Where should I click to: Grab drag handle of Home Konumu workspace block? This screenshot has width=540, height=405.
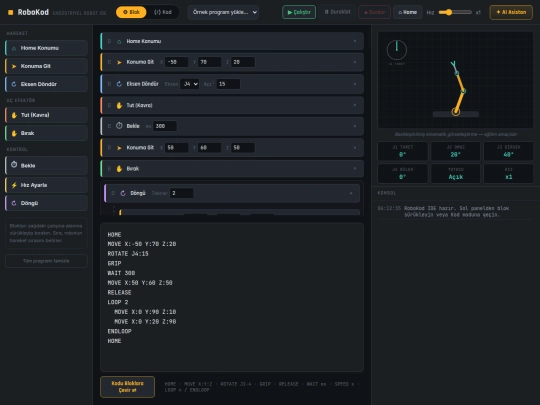click(109, 41)
